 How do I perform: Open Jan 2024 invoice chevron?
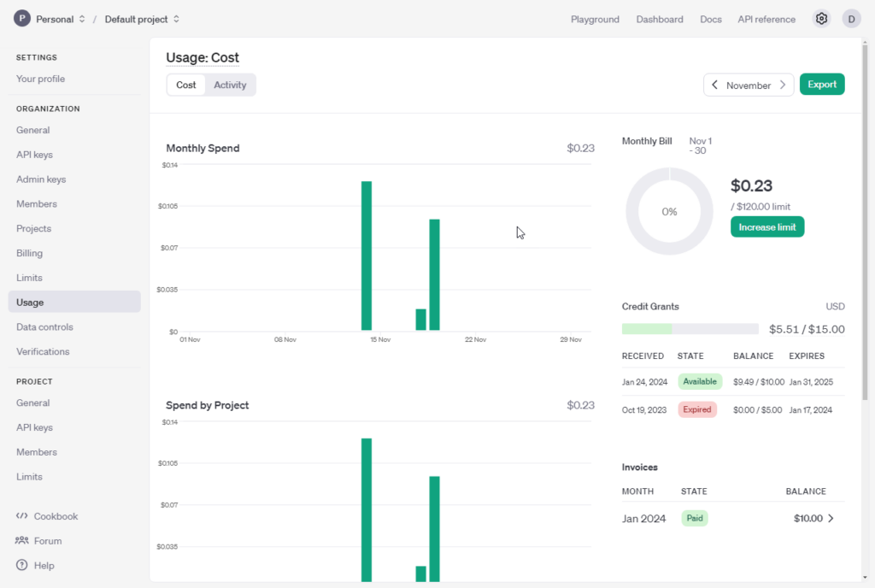pos(831,518)
